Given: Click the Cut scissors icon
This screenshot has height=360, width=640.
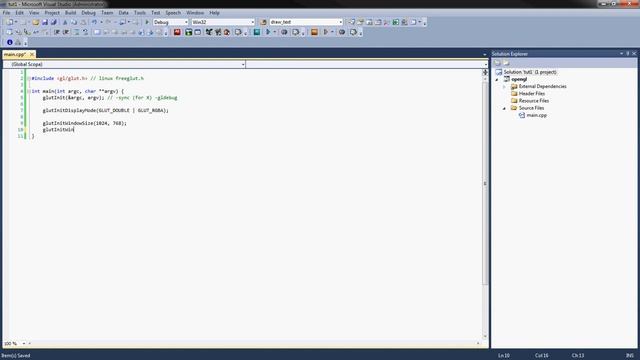Looking at the screenshot, I should coord(65,22).
